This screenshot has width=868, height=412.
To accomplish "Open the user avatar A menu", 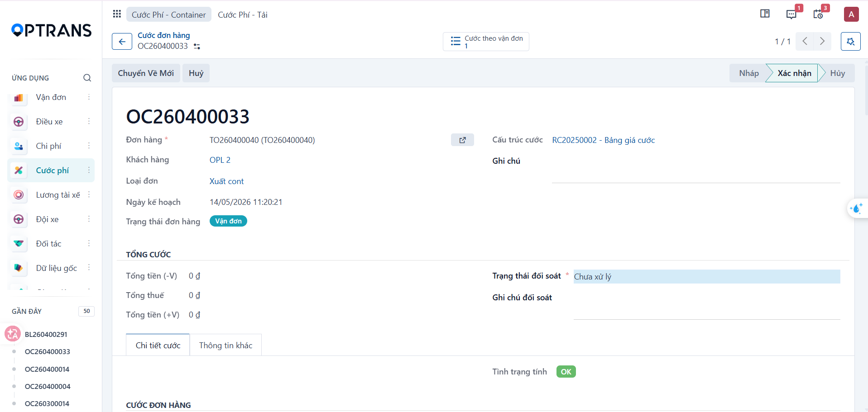I will (x=851, y=14).
